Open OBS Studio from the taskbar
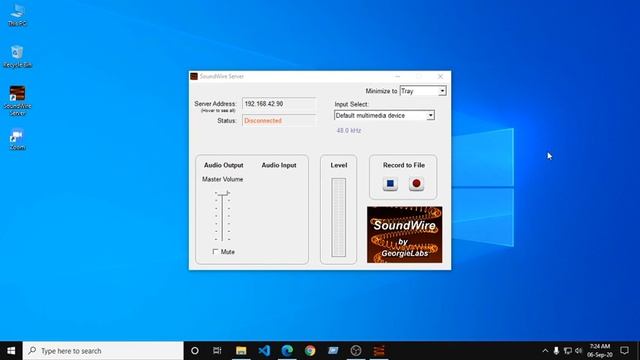This screenshot has height=360, width=640. click(356, 351)
